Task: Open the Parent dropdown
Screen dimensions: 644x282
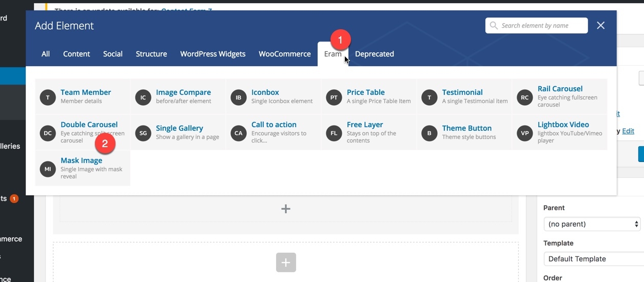Action: [592, 224]
